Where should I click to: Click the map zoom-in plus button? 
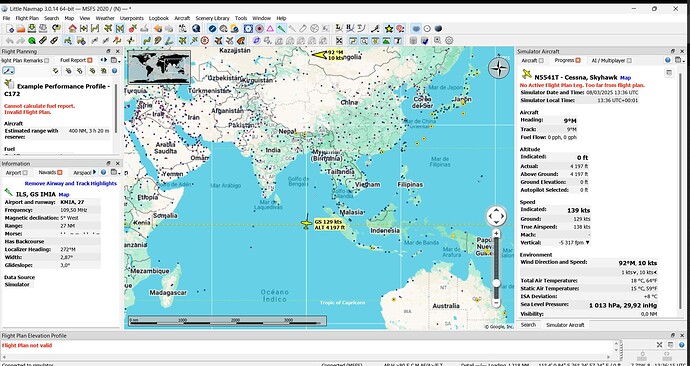point(496,233)
